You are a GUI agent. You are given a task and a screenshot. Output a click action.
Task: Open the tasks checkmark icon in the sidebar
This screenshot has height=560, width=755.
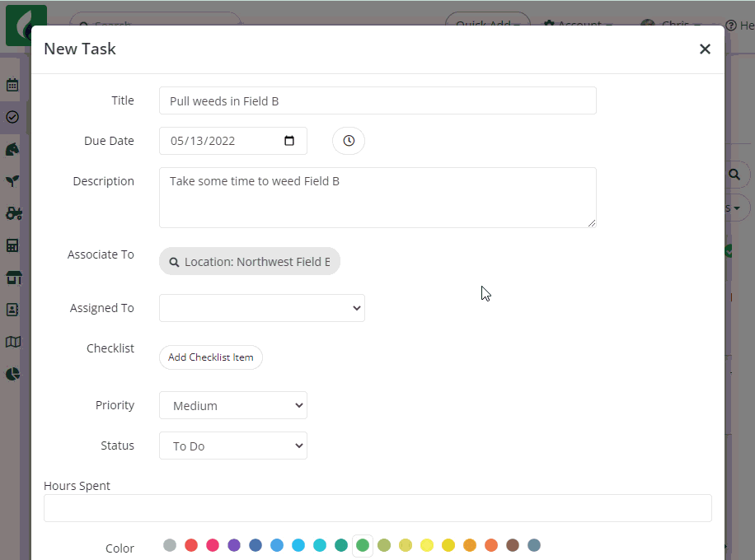tap(12, 117)
